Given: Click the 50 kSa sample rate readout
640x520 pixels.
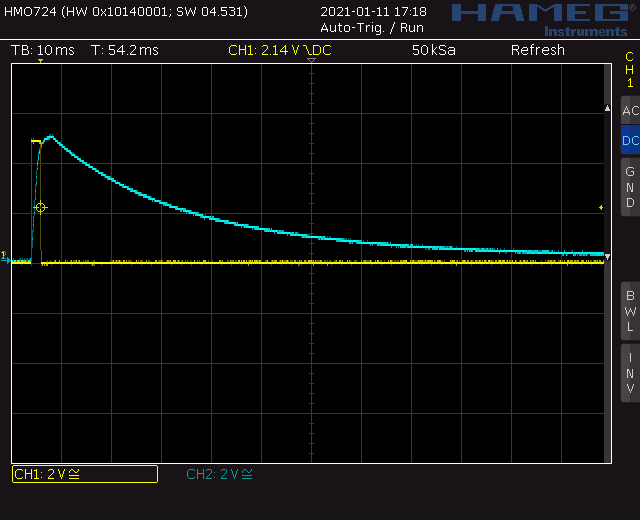Looking at the screenshot, I should point(433,50).
